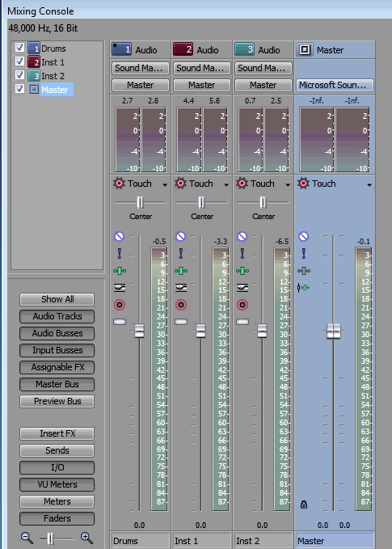Open Microsoft Soun... device selector on Master
The image size is (392, 549).
(335, 85)
